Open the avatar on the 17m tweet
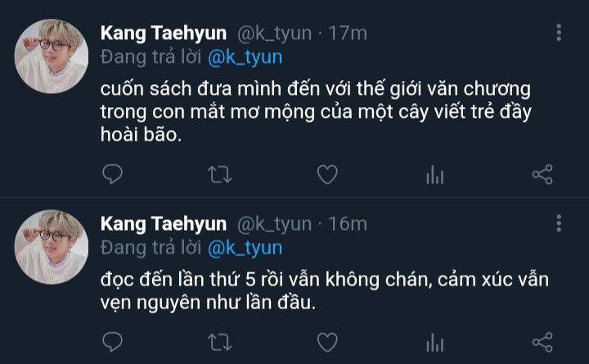589x364 pixels. point(52,56)
